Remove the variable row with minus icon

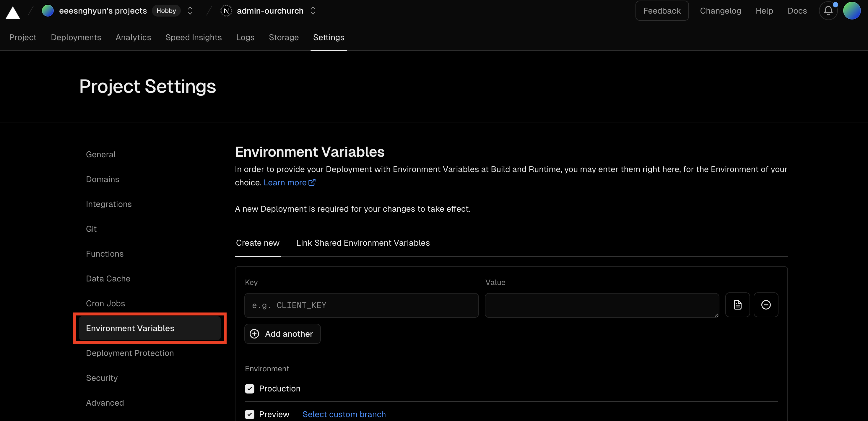pyautogui.click(x=765, y=305)
